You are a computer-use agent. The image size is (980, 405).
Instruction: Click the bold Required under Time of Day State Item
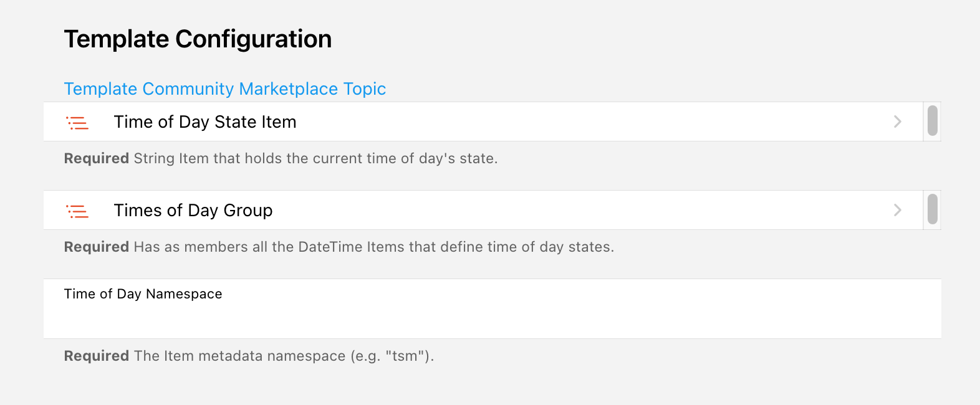96,159
